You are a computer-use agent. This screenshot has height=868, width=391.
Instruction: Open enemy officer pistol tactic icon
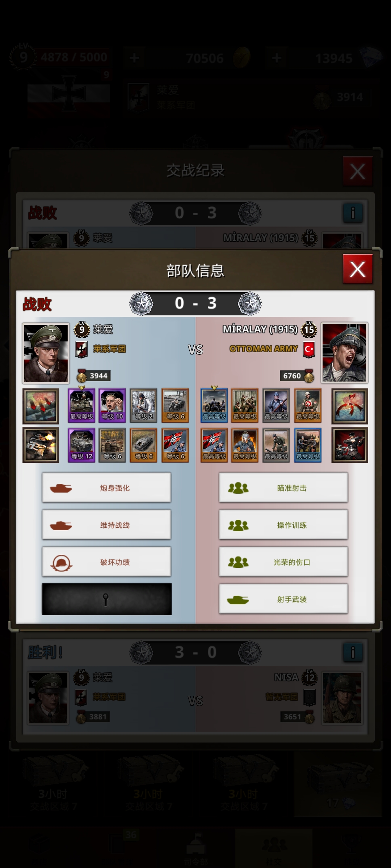click(350, 445)
